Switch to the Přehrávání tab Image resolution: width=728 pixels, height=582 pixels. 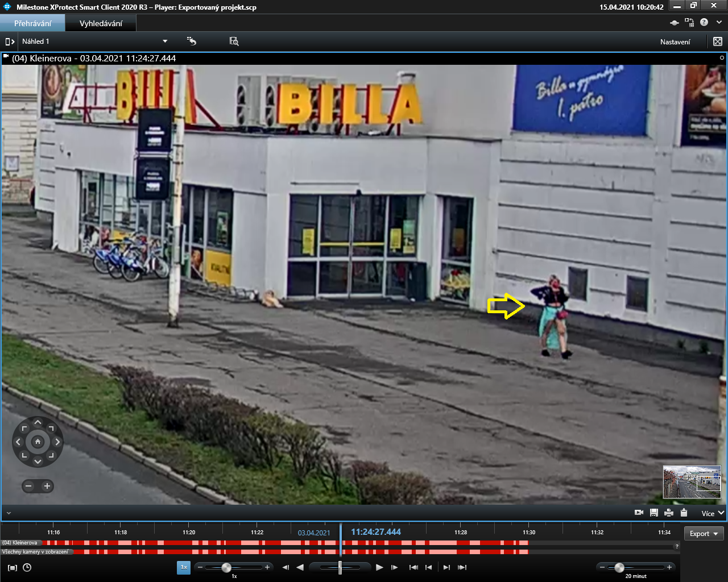click(x=32, y=23)
